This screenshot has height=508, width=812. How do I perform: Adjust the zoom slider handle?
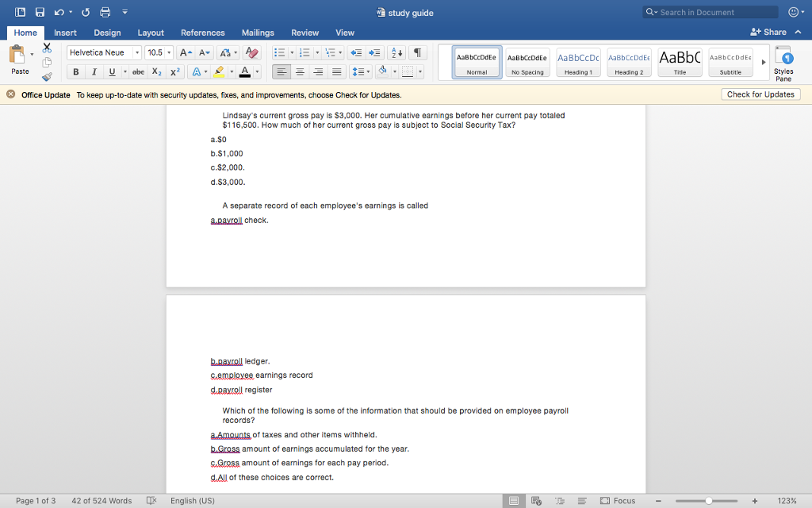708,501
